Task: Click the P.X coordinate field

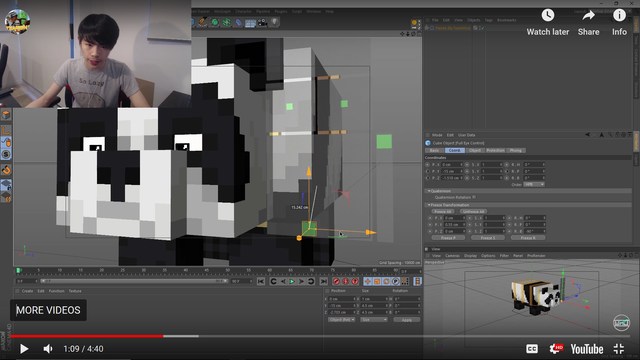Action: 452,165
